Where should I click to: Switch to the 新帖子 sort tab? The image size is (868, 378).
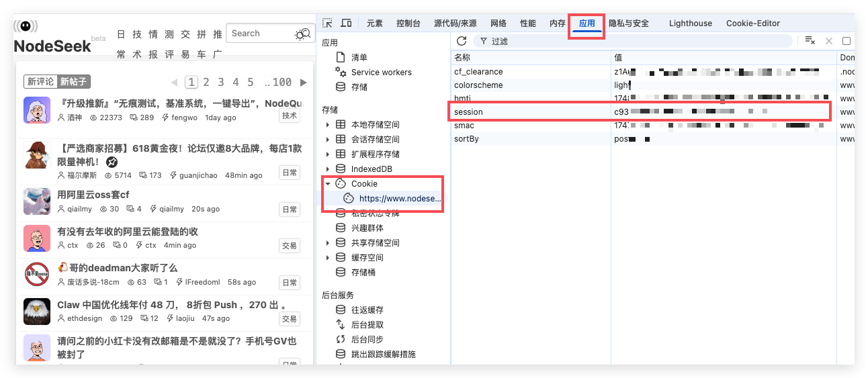tap(73, 82)
